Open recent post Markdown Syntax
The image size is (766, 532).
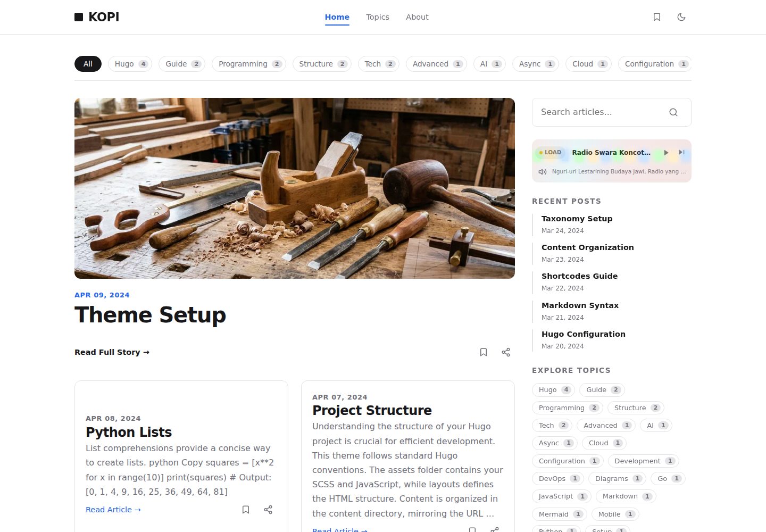(x=580, y=305)
